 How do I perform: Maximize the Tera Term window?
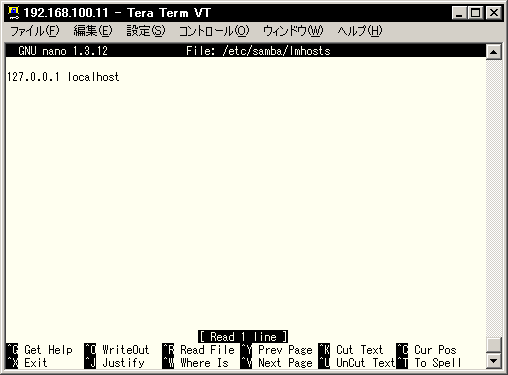click(475, 13)
